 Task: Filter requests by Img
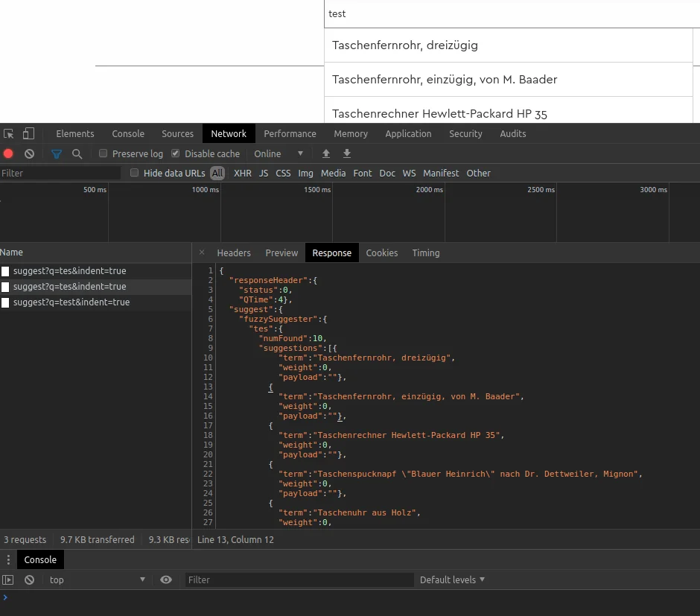click(305, 174)
